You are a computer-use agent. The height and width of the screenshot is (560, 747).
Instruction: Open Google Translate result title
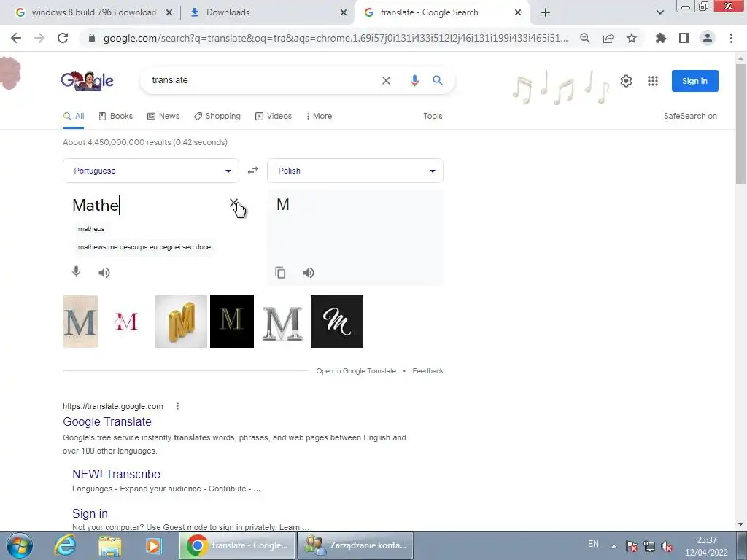coord(107,422)
